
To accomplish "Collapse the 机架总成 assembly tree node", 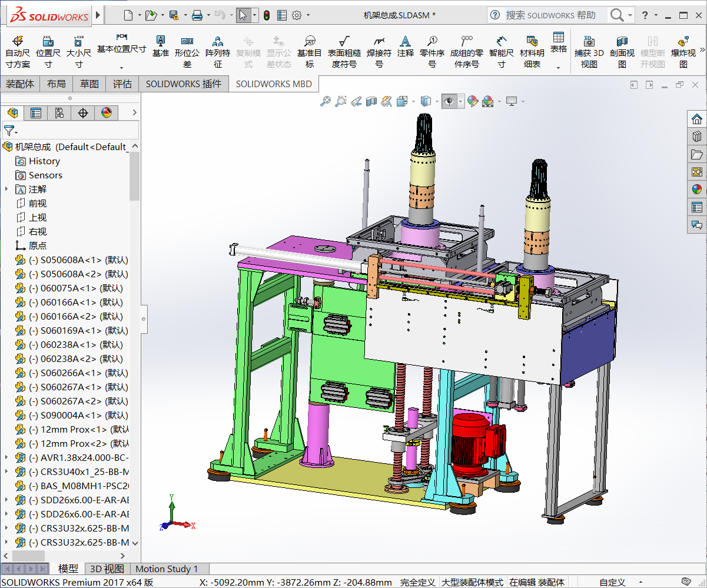I will coord(7,145).
